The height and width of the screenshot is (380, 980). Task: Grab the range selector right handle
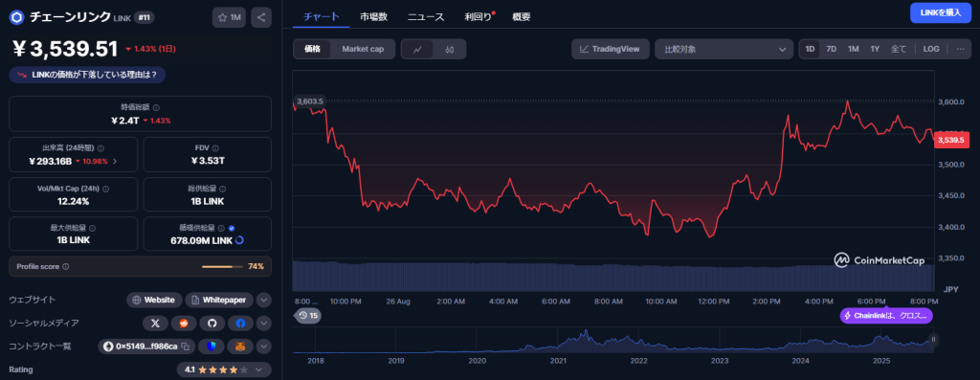pyautogui.click(x=933, y=340)
